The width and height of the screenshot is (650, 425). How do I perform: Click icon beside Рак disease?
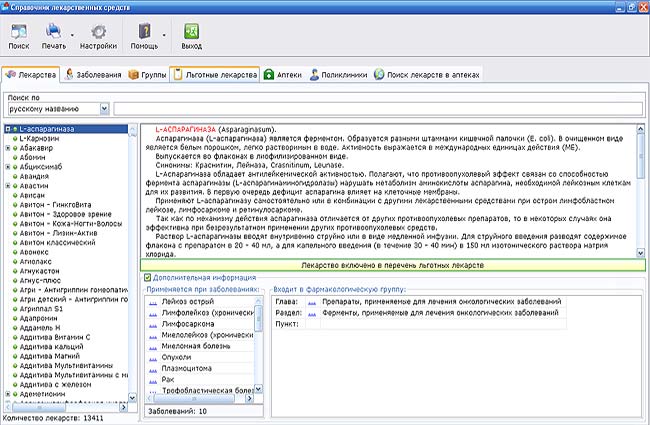point(153,381)
